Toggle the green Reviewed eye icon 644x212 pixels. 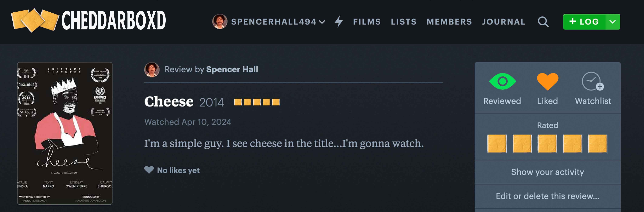pyautogui.click(x=502, y=82)
